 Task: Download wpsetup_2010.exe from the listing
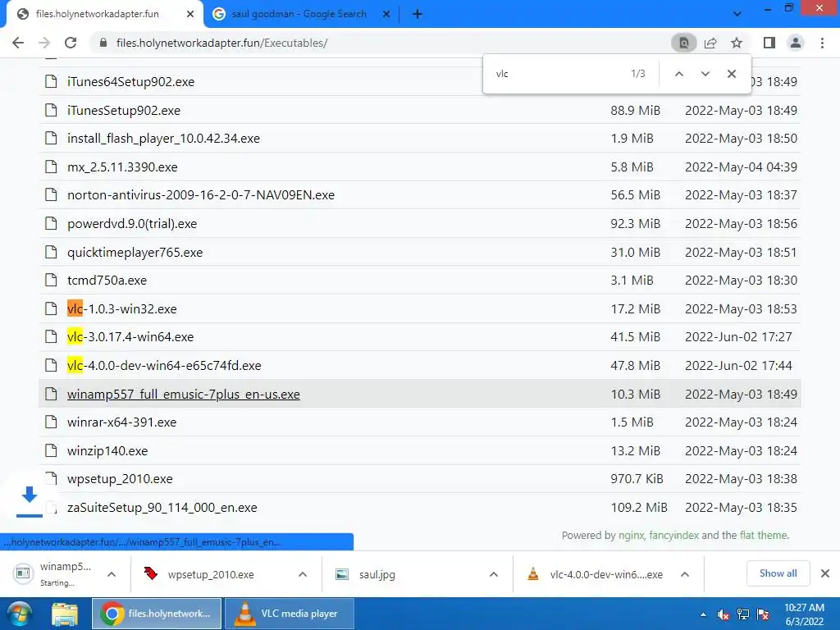tap(120, 479)
